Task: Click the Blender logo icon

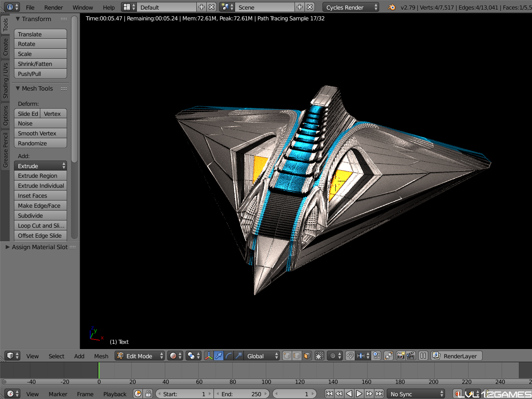Action: coord(392,7)
